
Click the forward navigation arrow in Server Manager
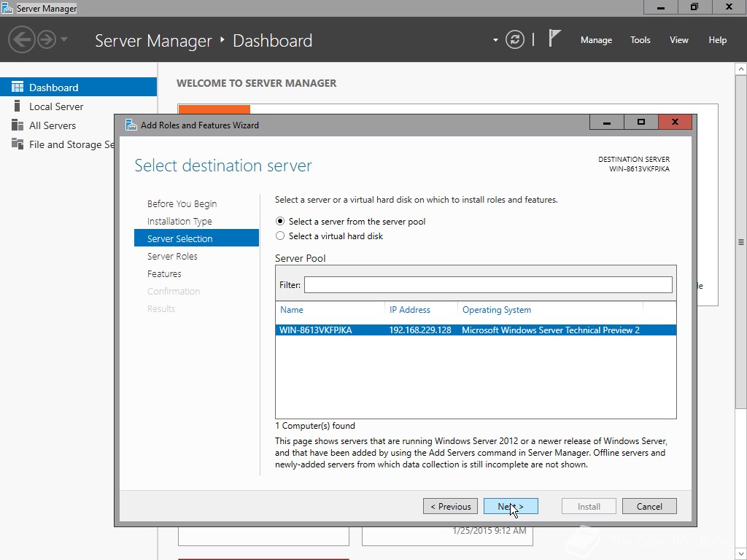[47, 39]
